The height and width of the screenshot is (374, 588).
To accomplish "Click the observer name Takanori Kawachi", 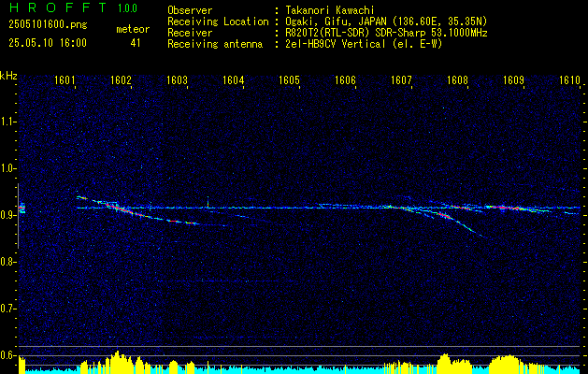I will pos(328,10).
